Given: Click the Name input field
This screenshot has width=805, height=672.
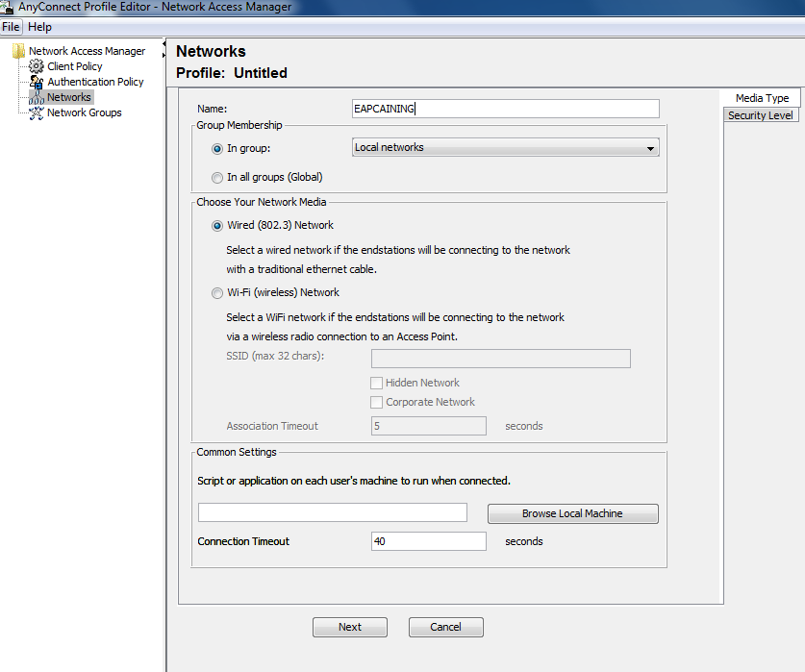Looking at the screenshot, I should tap(506, 109).
